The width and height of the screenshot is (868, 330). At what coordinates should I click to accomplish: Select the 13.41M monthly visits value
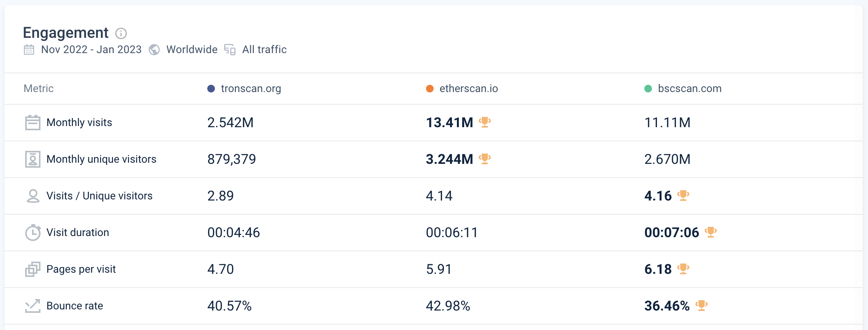[450, 123]
